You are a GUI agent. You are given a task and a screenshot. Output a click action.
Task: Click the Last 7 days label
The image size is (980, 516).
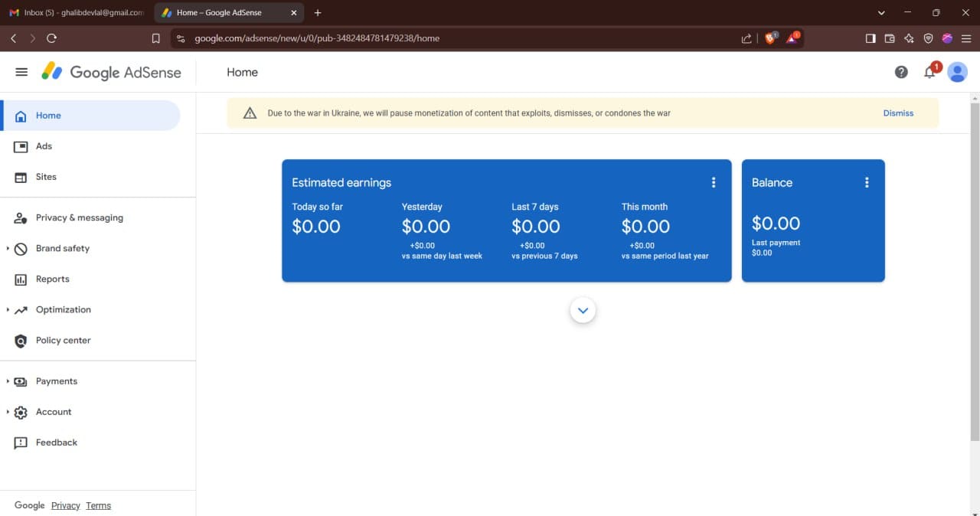point(535,207)
